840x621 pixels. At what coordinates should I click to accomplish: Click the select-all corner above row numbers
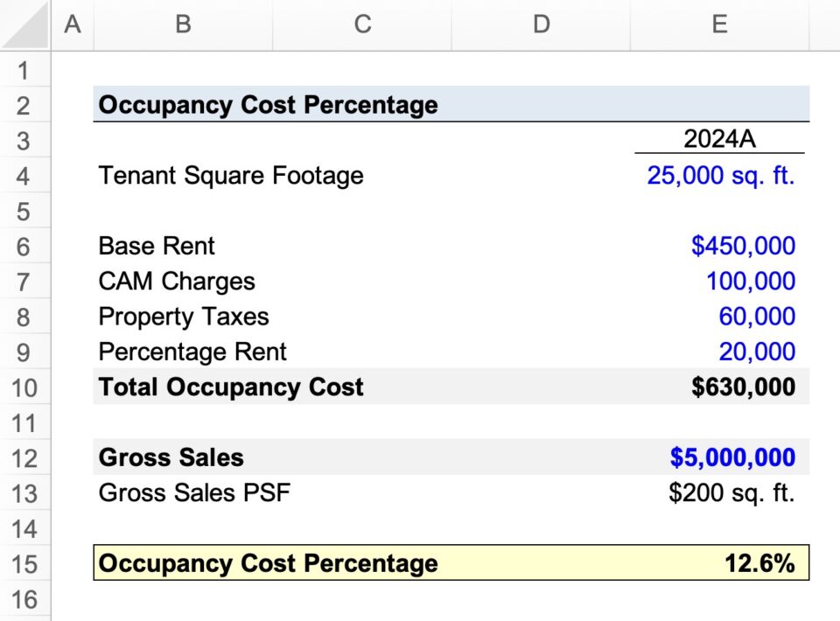point(24,24)
